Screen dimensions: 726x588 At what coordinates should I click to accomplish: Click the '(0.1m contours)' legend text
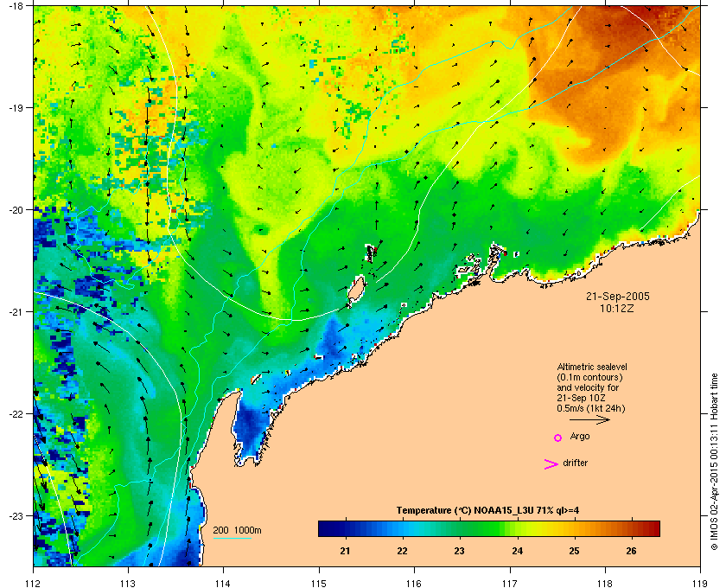coord(589,377)
